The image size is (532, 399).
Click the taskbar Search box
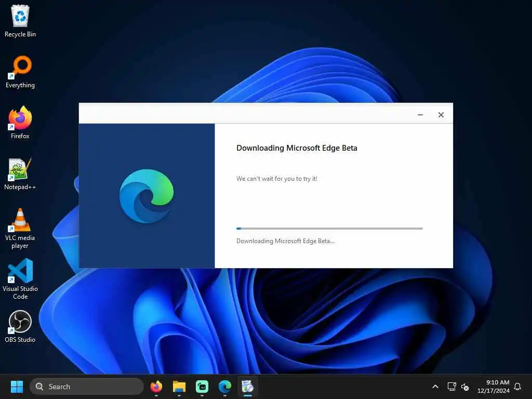click(87, 387)
